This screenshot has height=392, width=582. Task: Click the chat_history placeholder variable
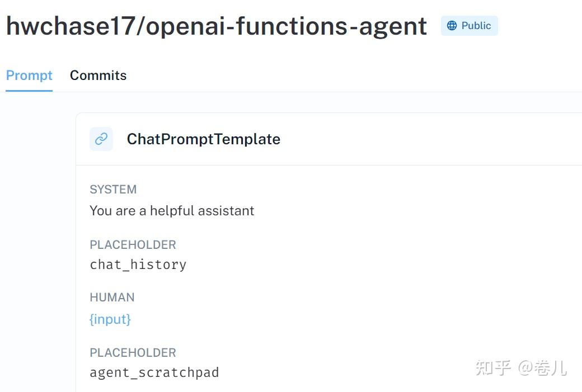click(x=138, y=265)
